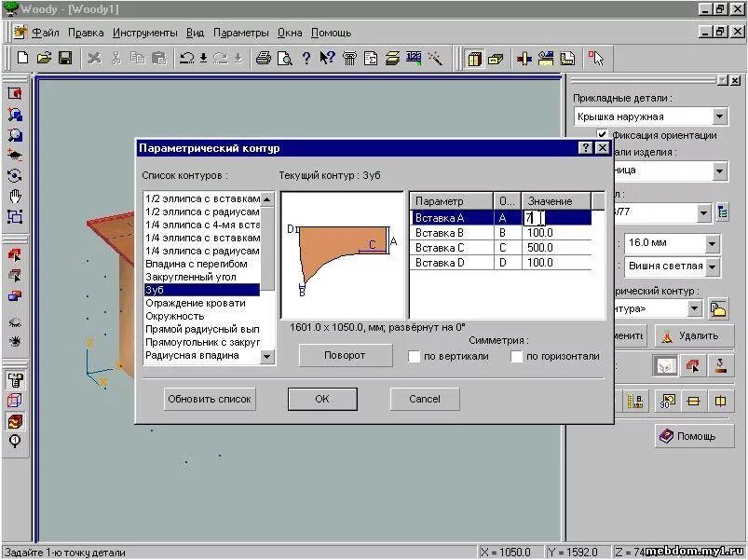The width and height of the screenshot is (748, 560).
Task: Click the 'Вставка B' parameter row
Action: point(500,233)
